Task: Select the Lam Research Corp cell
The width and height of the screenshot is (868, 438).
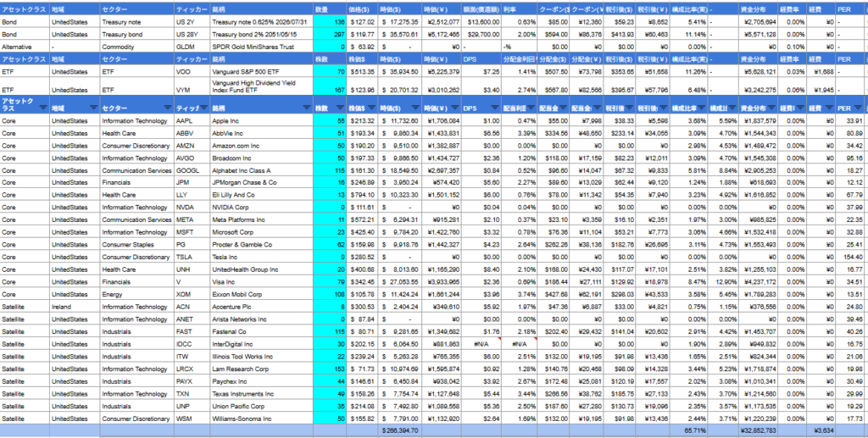Action: click(x=261, y=369)
